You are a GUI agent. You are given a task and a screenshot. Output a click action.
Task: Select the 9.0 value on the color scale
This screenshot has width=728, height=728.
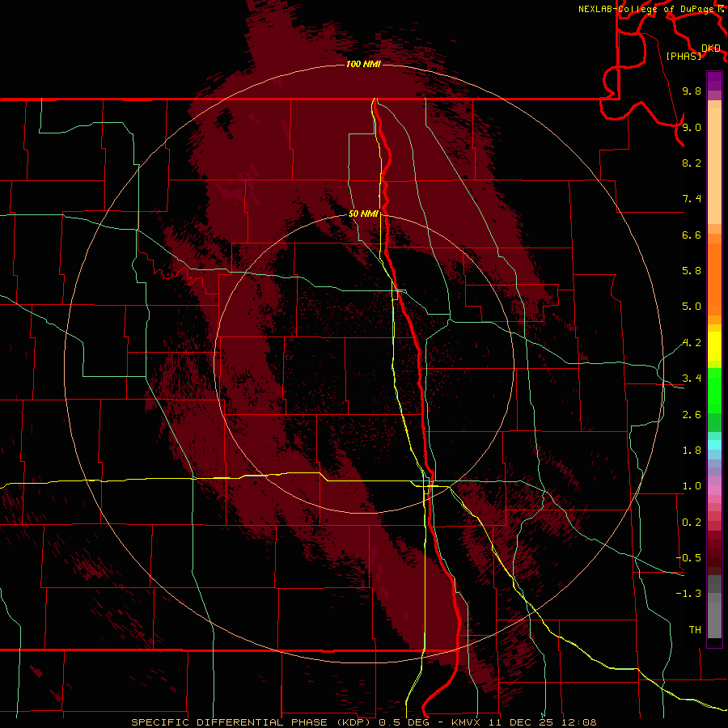pyautogui.click(x=692, y=127)
